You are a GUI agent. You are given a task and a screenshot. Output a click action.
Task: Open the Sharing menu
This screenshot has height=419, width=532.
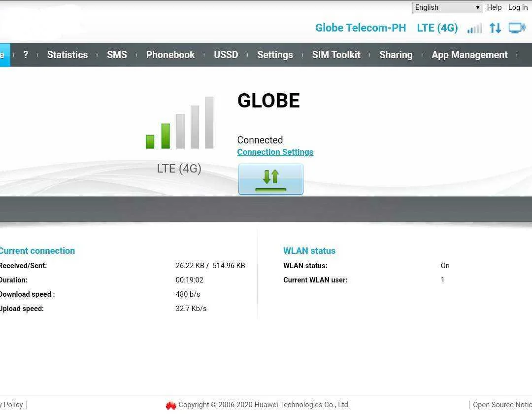pos(396,55)
